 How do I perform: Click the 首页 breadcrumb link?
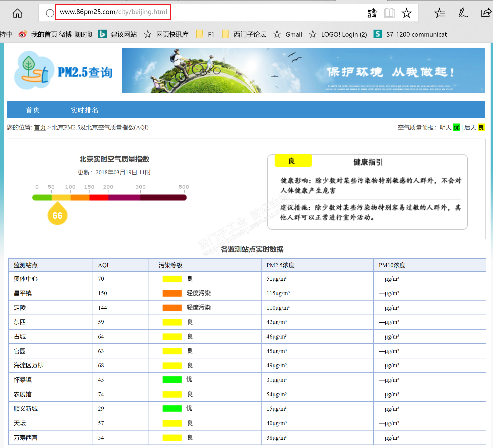40,128
